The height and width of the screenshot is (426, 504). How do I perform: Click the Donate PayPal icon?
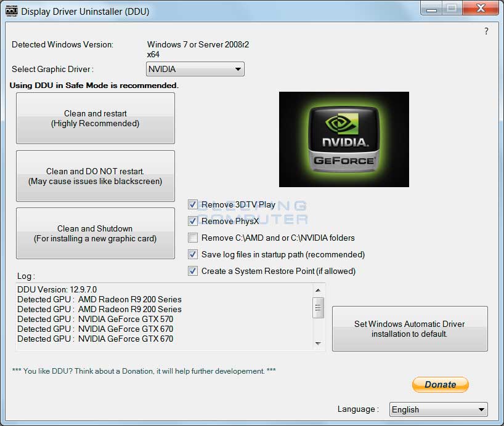click(x=440, y=384)
